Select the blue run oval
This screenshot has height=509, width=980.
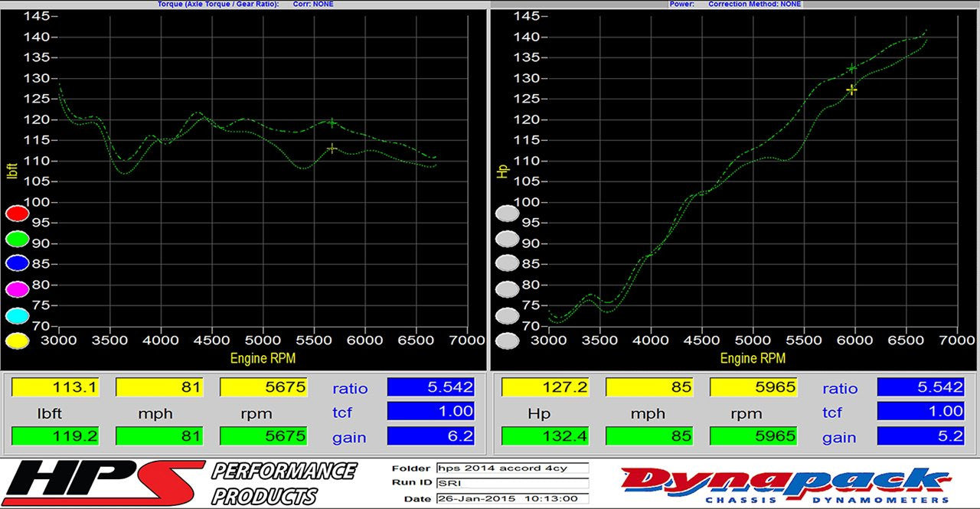click(x=17, y=264)
